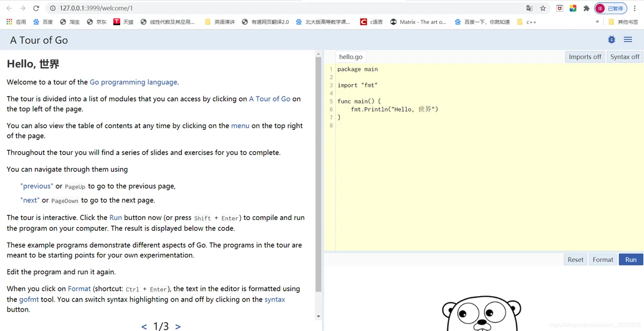
Task: Click the Reset button
Action: tap(575, 260)
